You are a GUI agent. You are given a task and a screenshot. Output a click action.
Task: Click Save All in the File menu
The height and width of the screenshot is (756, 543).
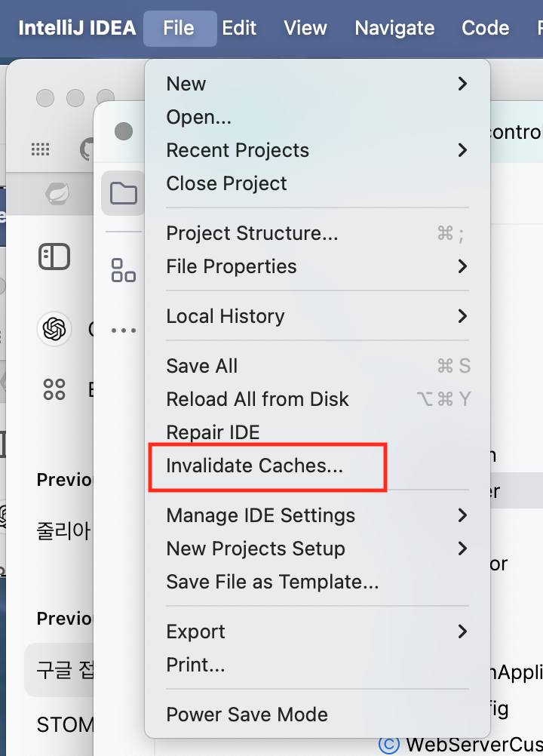click(x=201, y=366)
